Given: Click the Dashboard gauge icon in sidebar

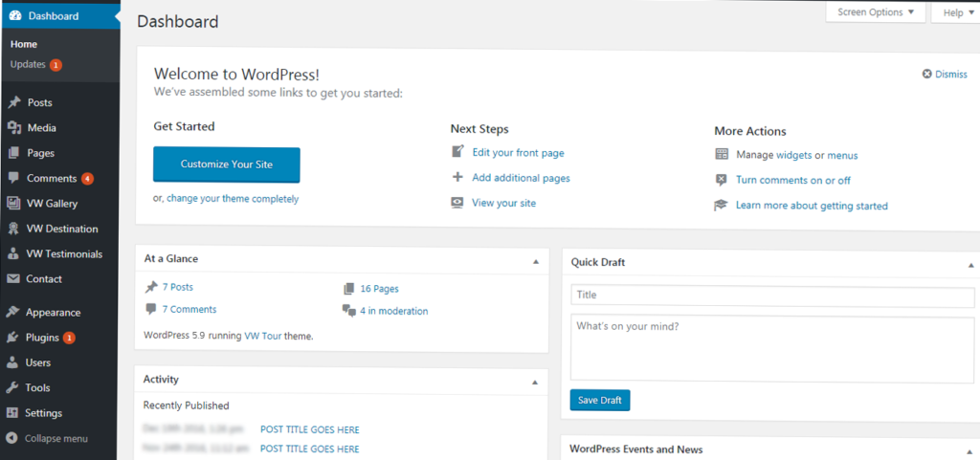Looking at the screenshot, I should coord(15,16).
